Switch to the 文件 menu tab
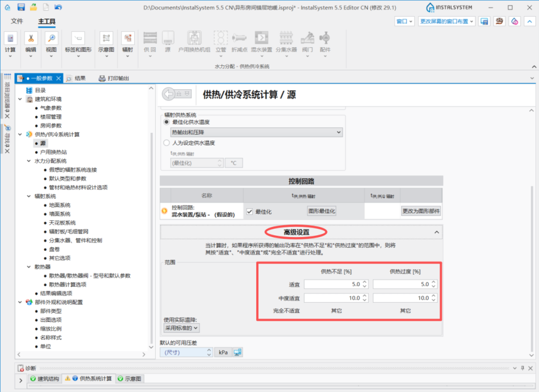Viewport: 539px width, 392px height. click(17, 22)
